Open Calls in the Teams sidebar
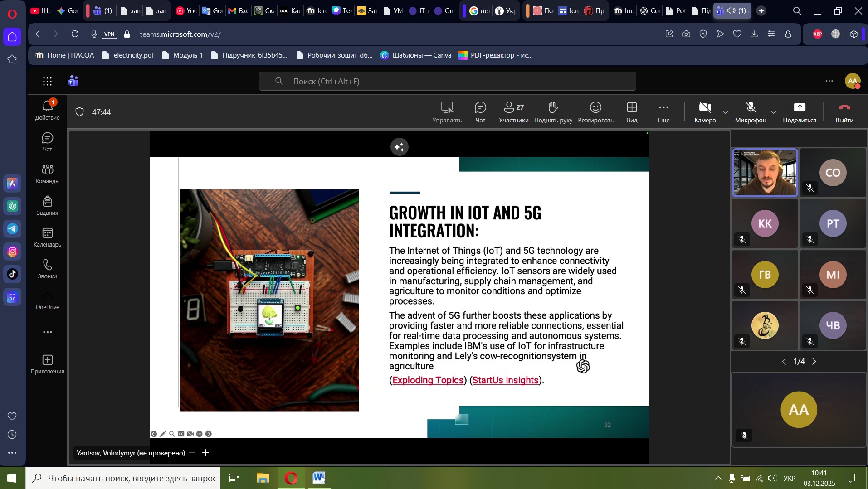Screen dimensions: 868x489 (x=47, y=269)
